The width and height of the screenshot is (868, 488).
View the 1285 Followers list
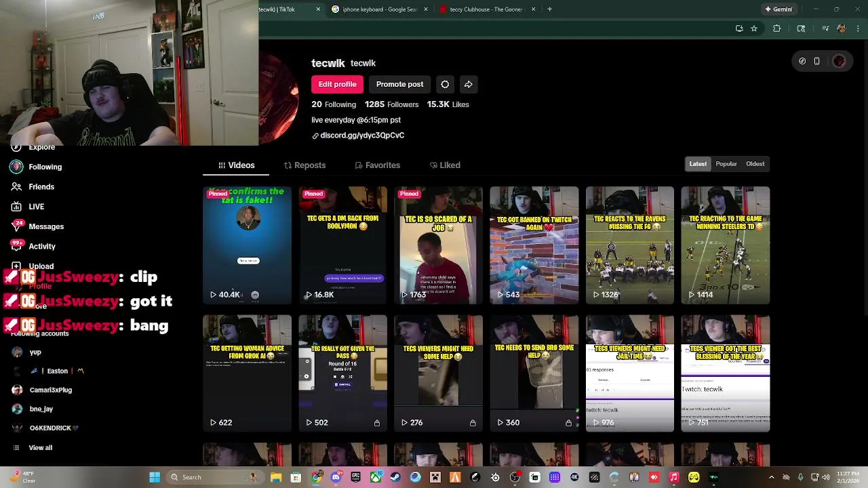391,104
